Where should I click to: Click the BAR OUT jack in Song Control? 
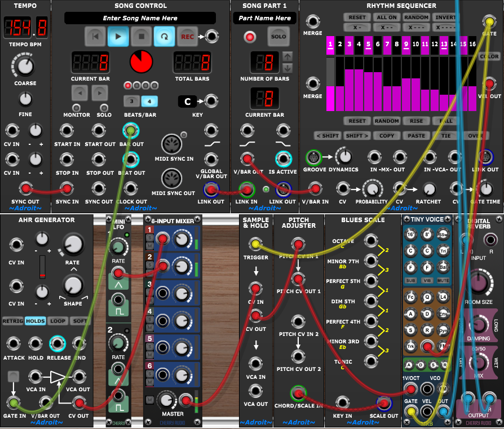[131, 130]
